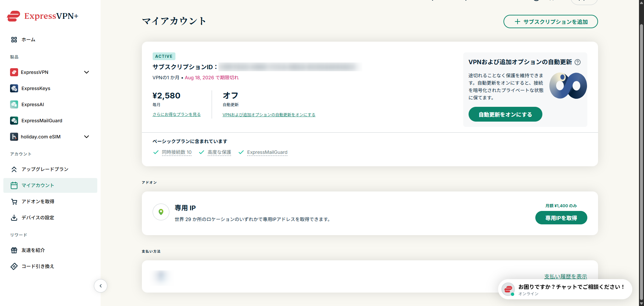Select マイアカウント in the sidebar

[x=50, y=185]
